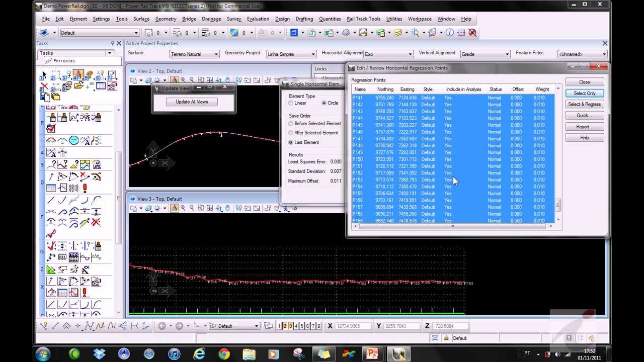The width and height of the screenshot is (644, 362).
Task: Click the regression points vertical scrollbar thumb
Action: 557,205
